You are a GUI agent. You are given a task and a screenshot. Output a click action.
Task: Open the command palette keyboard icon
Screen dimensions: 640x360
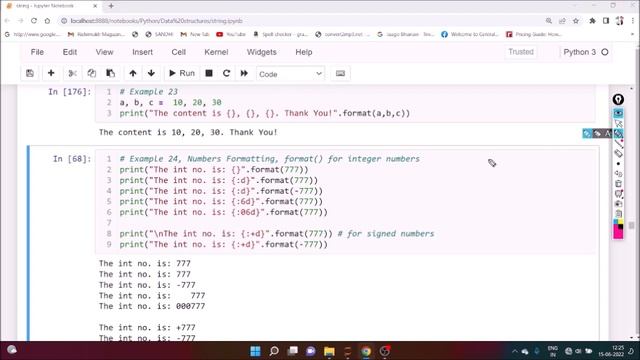click(340, 73)
